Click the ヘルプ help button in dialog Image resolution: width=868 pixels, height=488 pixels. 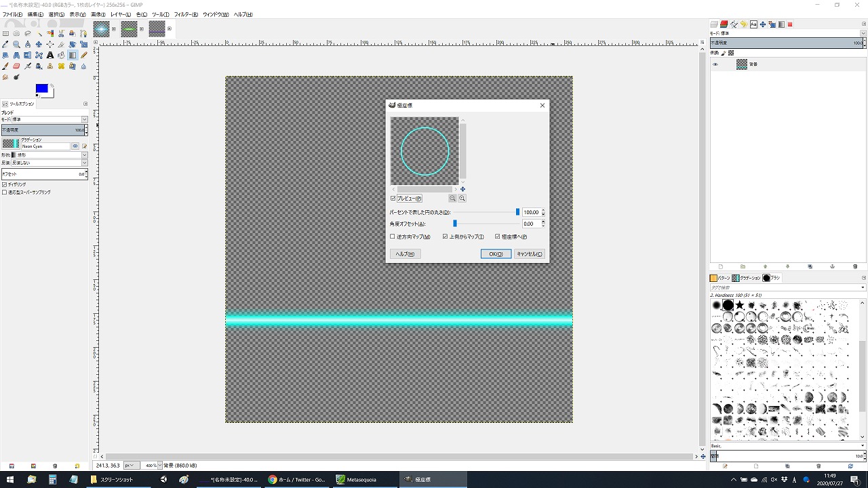pos(406,254)
